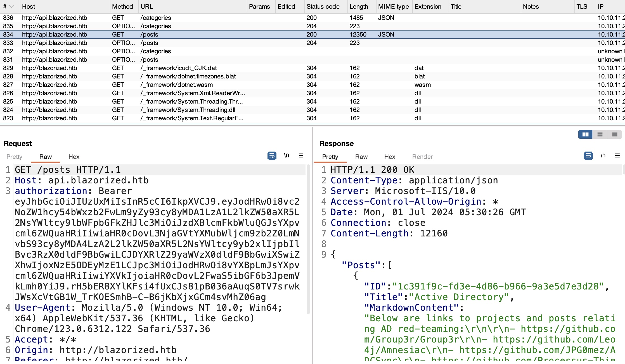Open the Response Render tab
This screenshot has height=364, width=625.
pos(422,157)
